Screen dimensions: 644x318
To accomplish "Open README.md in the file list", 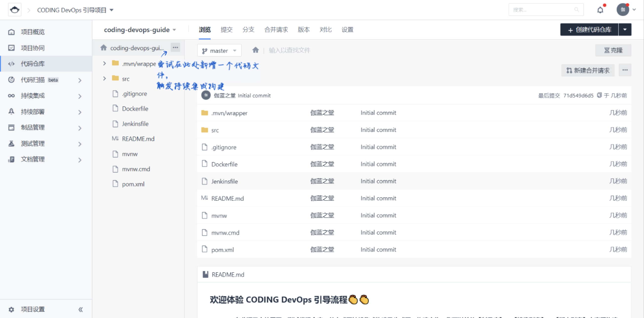I will pos(227,198).
